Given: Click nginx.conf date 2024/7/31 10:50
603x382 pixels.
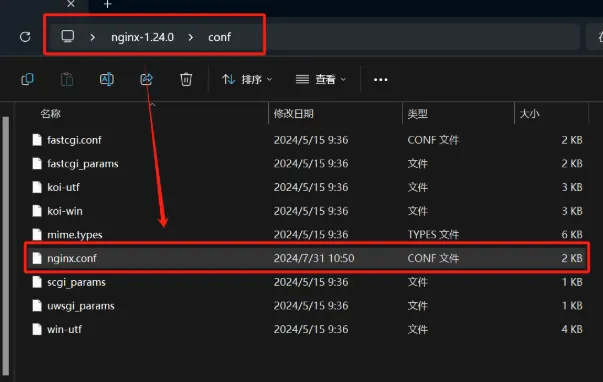Looking at the screenshot, I should [314, 258].
